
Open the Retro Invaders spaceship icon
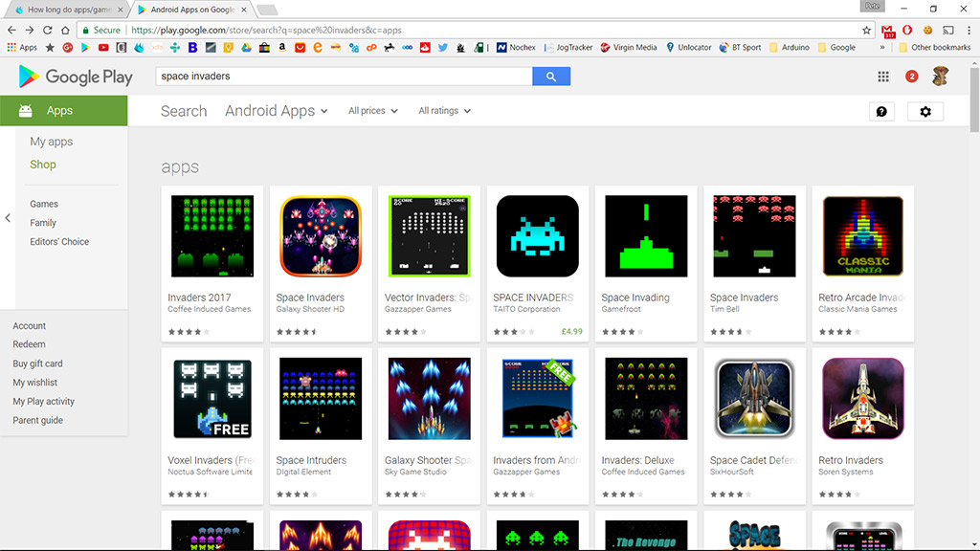[863, 399]
